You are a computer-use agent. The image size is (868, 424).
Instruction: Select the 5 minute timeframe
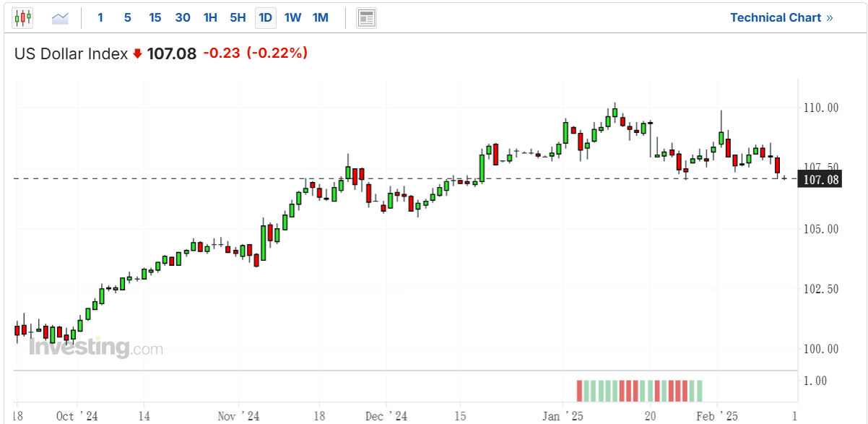pos(128,17)
